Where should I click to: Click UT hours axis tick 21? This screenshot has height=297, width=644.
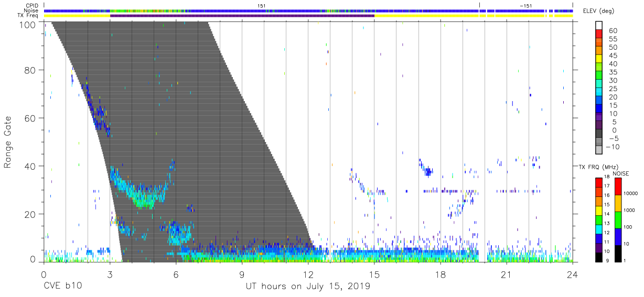click(x=507, y=274)
